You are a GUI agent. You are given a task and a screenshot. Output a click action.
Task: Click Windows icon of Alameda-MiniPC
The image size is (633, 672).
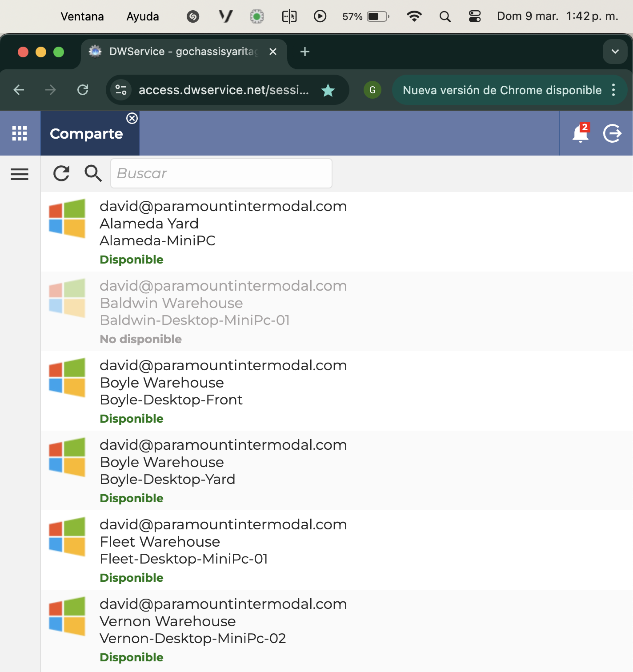click(67, 218)
